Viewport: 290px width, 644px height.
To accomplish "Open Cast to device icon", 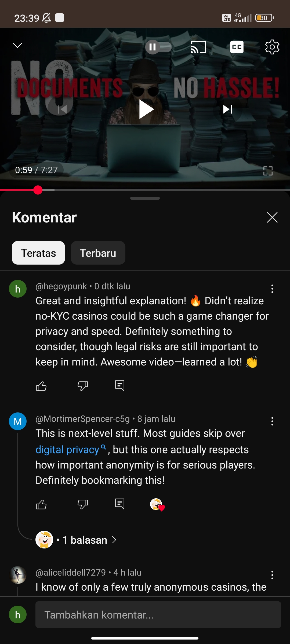I will tap(198, 47).
